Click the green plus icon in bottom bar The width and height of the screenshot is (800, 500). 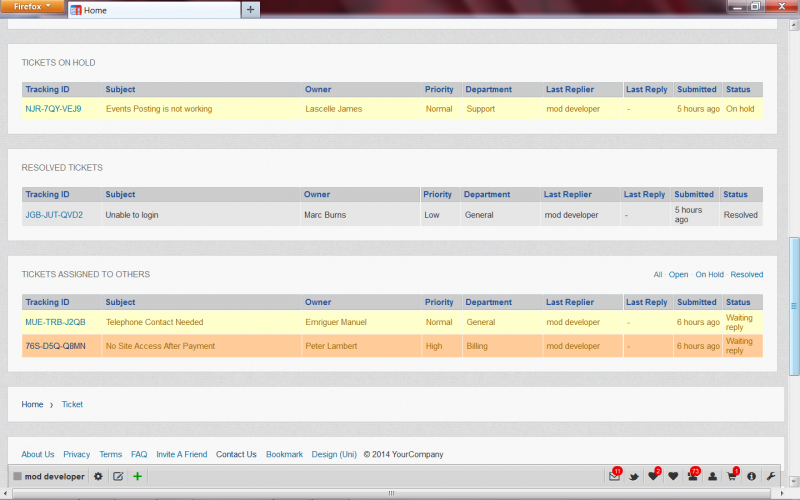[x=137, y=476]
